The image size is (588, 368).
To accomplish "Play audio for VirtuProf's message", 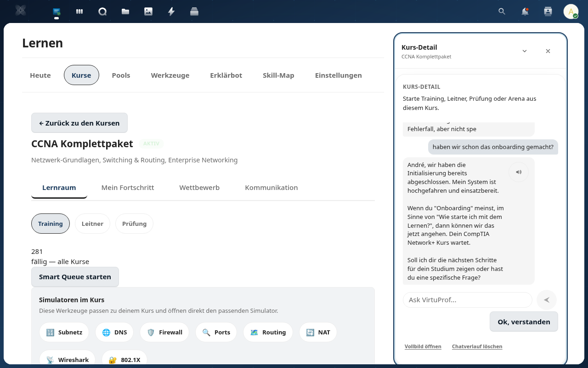I will pyautogui.click(x=519, y=172).
